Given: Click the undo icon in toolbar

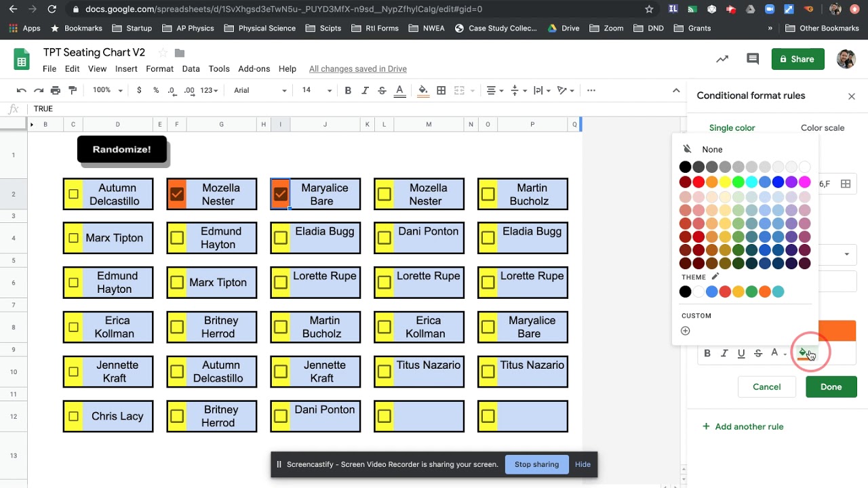Looking at the screenshot, I should point(22,90).
